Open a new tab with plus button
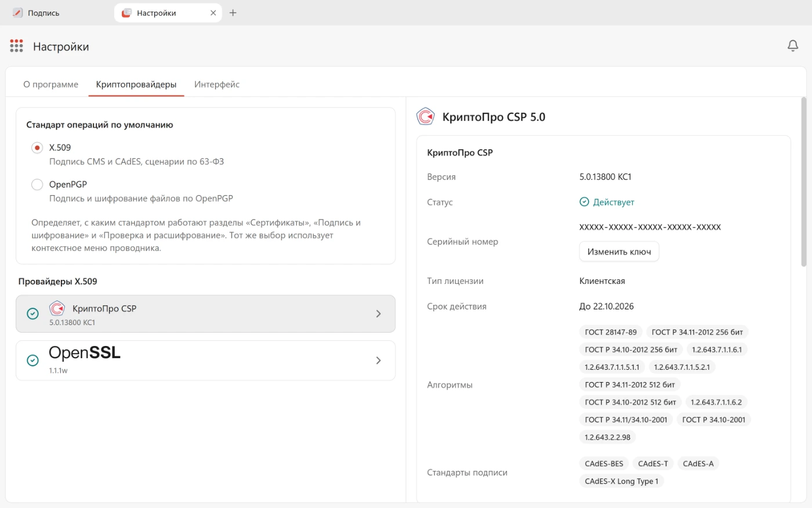812x508 pixels. coord(233,13)
